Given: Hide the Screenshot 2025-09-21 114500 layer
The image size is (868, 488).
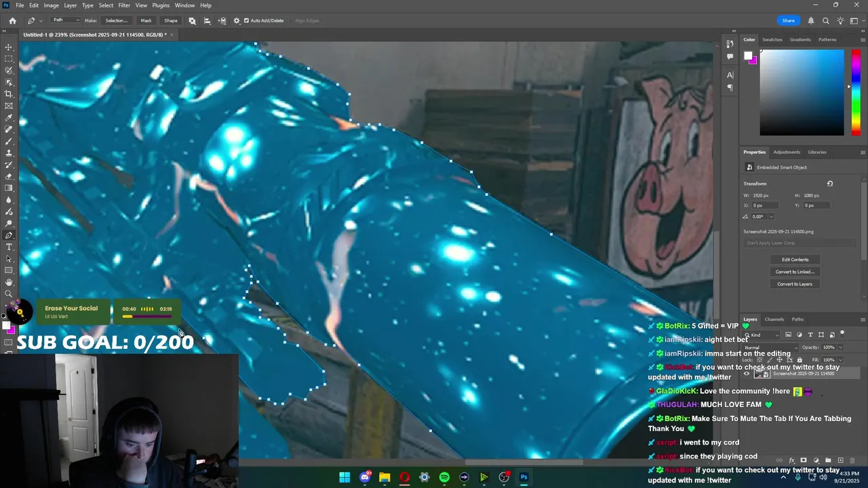Looking at the screenshot, I should (747, 373).
